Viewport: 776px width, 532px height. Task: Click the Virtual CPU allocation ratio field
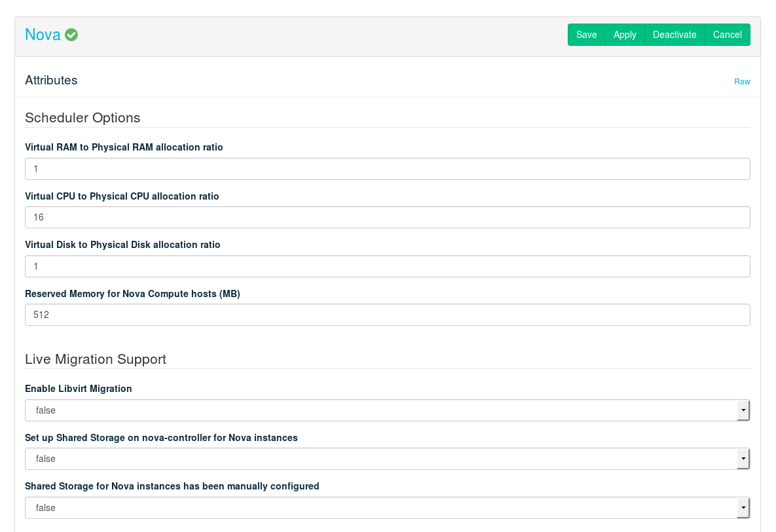(x=387, y=217)
